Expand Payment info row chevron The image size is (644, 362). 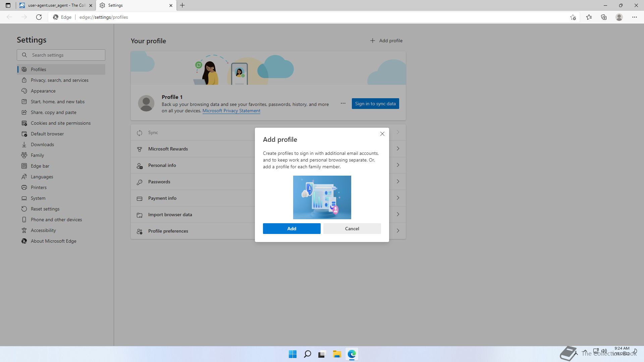(x=398, y=198)
